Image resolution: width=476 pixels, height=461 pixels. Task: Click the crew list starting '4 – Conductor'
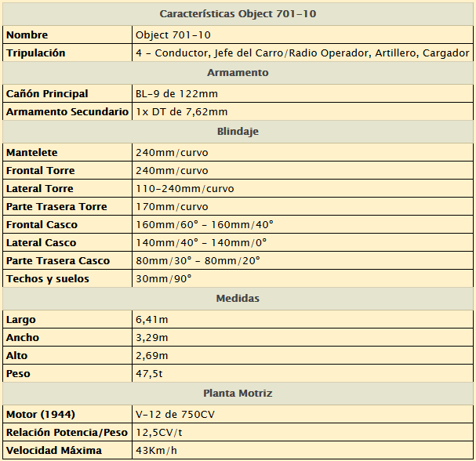pos(303,53)
